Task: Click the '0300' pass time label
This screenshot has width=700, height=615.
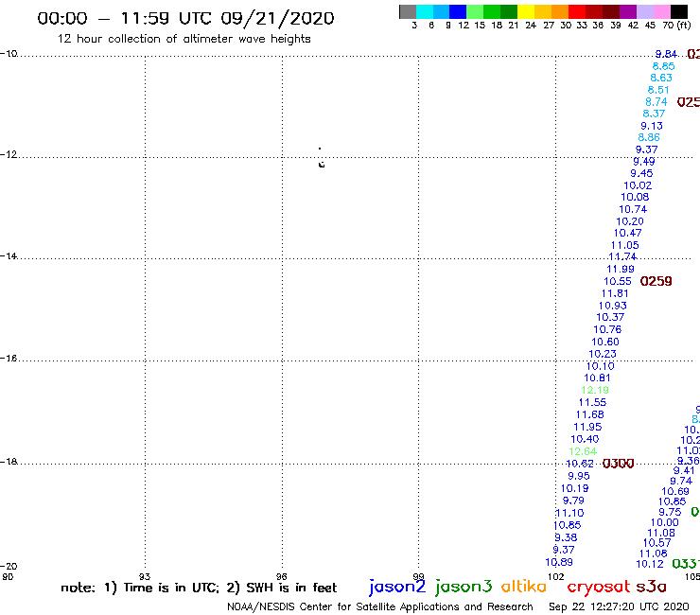Action: pyautogui.click(x=619, y=464)
